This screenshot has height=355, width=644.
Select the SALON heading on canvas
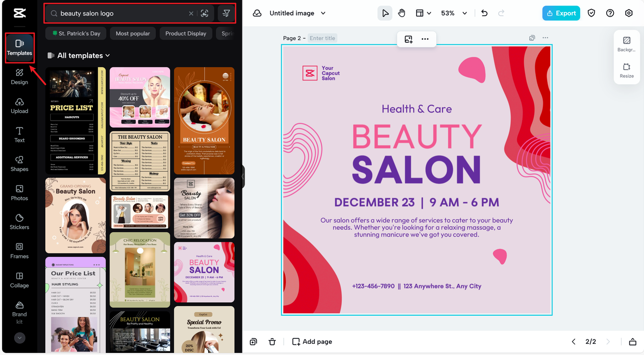tap(417, 169)
